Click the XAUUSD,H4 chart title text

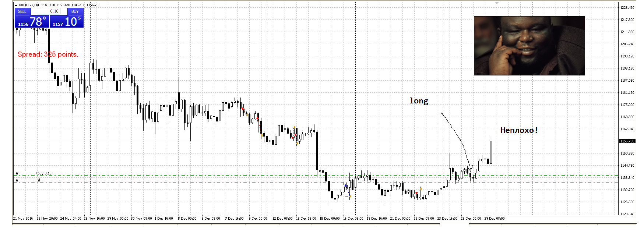coord(29,5)
